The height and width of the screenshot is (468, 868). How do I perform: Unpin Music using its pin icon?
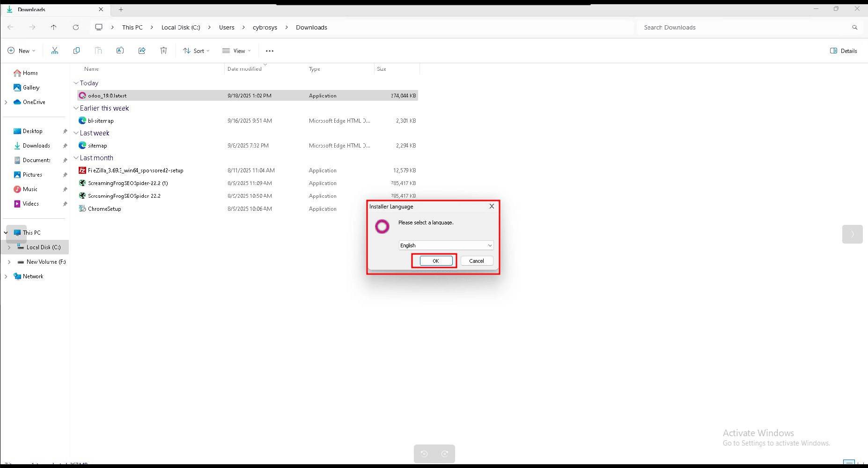(x=65, y=189)
